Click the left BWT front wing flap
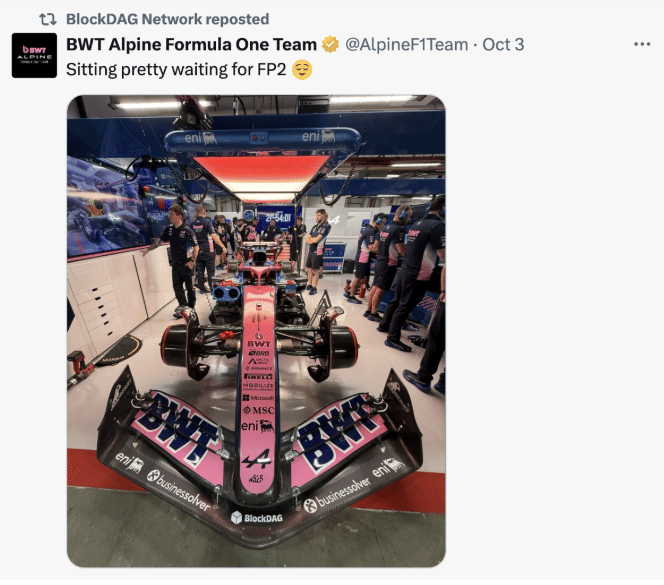The width and height of the screenshot is (664, 585). [177, 431]
